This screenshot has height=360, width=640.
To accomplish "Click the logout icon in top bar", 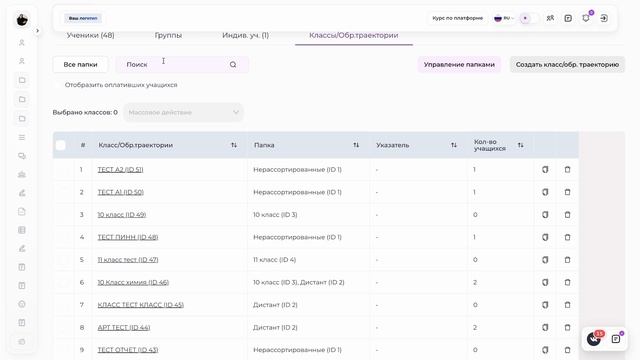I will (604, 18).
